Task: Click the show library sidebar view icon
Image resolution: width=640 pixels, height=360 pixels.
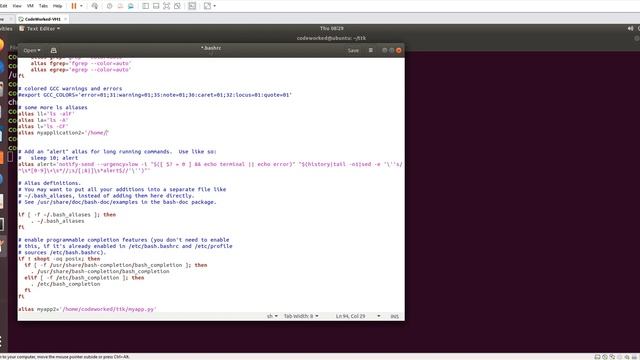Action: 145,6
